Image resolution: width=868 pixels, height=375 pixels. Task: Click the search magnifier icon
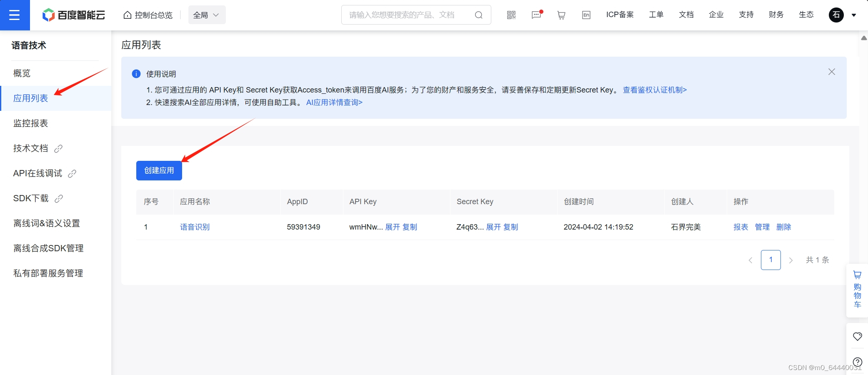[479, 15]
